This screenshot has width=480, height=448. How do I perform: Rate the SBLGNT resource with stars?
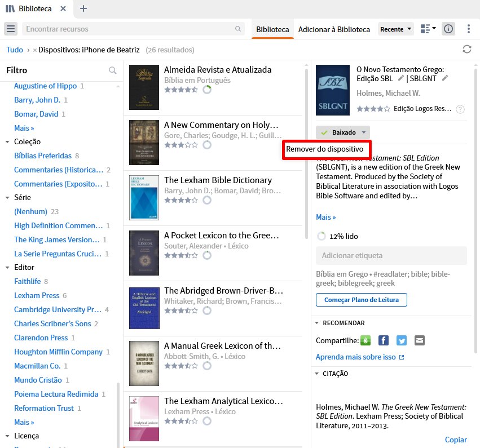coord(373,109)
